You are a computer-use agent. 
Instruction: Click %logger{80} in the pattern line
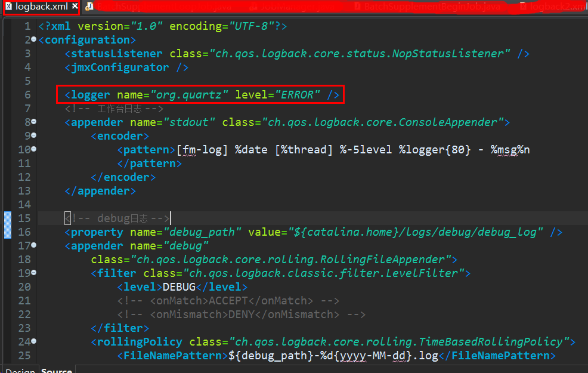point(435,150)
